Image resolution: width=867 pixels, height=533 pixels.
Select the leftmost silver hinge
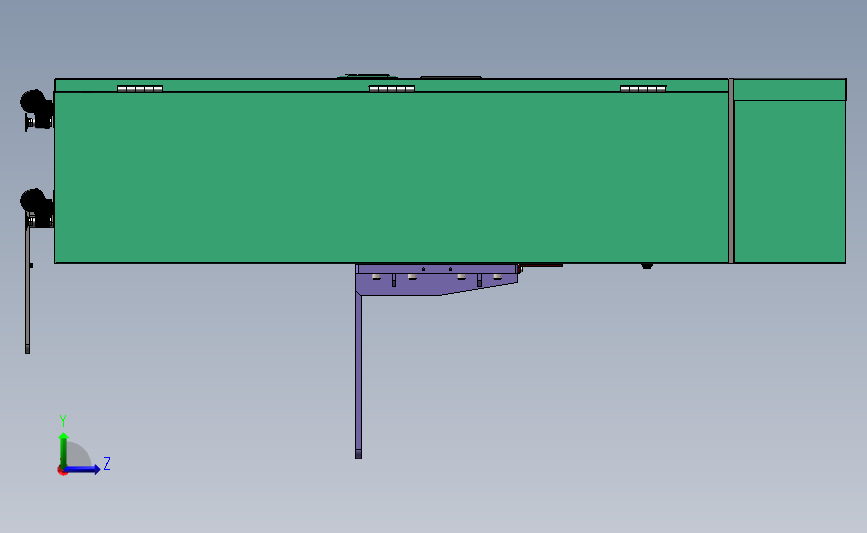point(140,88)
